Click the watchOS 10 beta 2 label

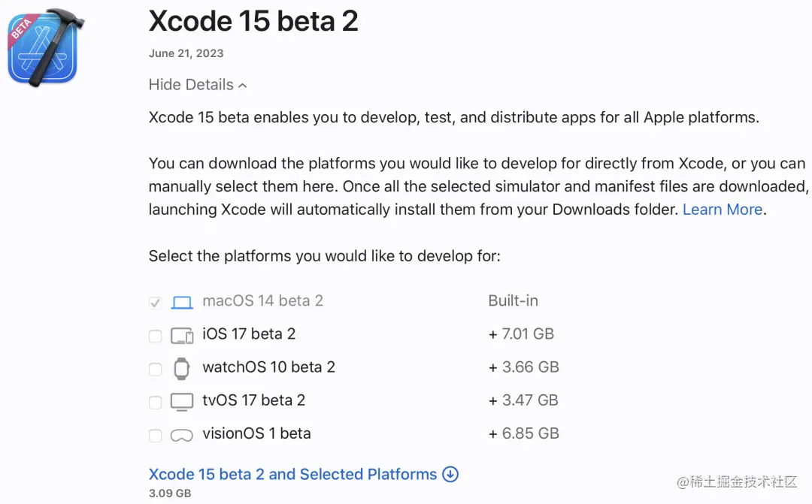click(268, 367)
